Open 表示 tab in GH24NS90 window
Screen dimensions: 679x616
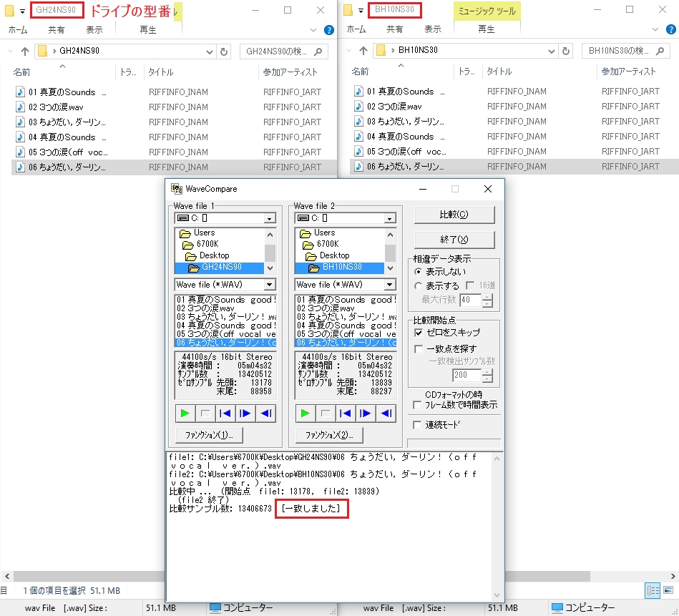point(94,30)
